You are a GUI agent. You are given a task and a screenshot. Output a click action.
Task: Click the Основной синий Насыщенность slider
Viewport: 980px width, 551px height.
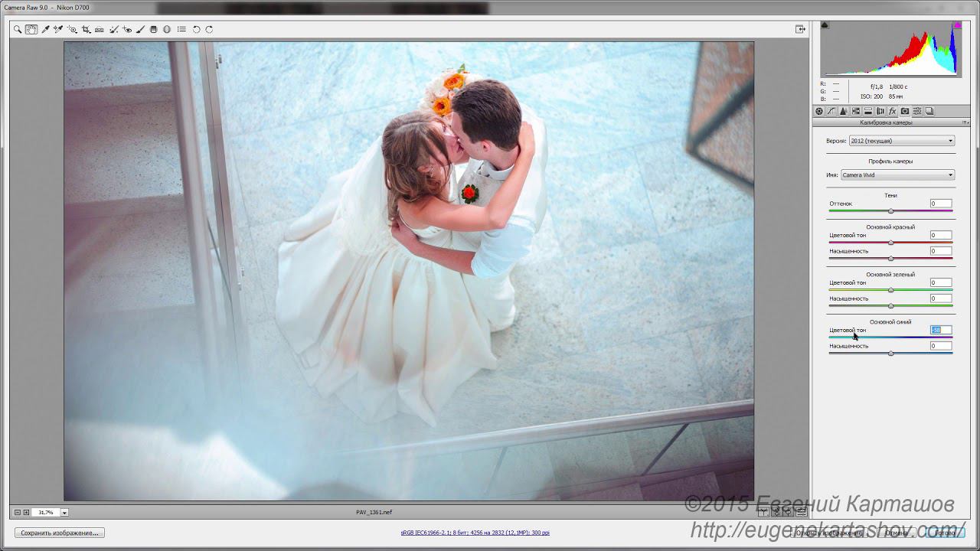pos(890,354)
